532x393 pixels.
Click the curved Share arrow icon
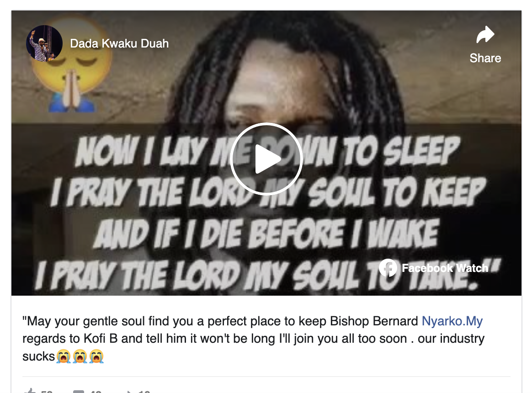[485, 34]
